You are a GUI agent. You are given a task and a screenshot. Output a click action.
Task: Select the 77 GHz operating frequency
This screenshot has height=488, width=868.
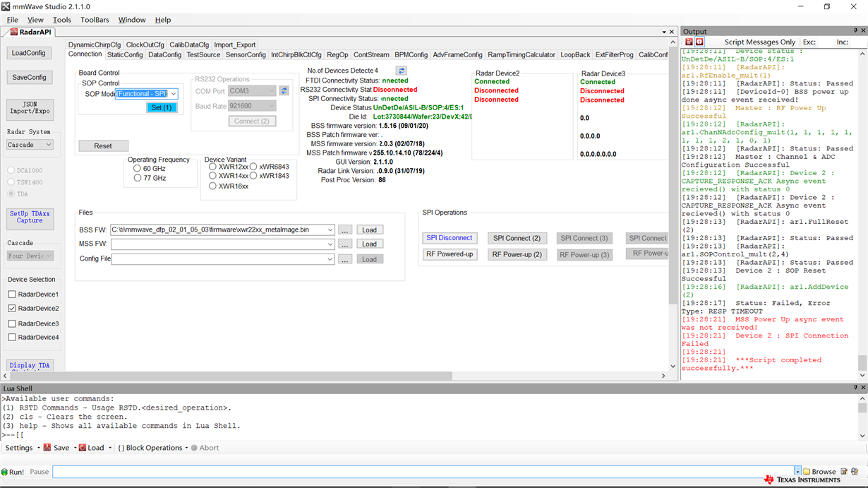click(138, 178)
